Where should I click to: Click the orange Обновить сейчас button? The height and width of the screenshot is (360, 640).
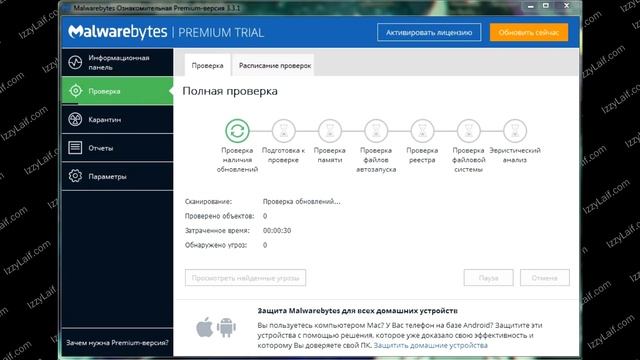(529, 32)
